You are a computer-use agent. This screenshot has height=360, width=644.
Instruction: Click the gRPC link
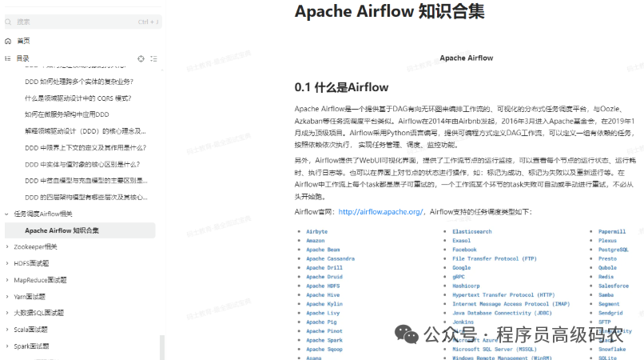click(x=459, y=277)
